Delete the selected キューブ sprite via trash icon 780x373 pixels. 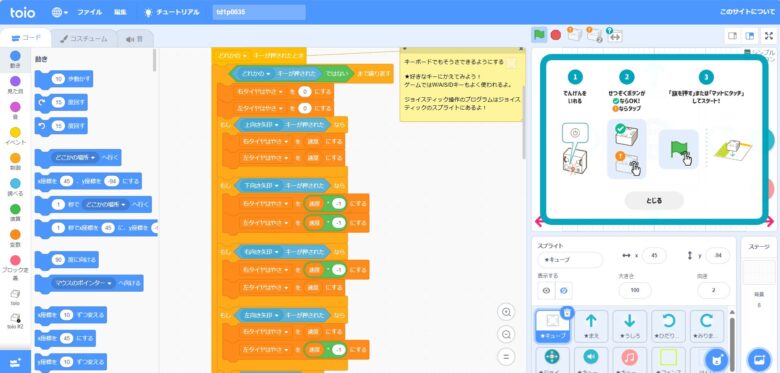(568, 312)
